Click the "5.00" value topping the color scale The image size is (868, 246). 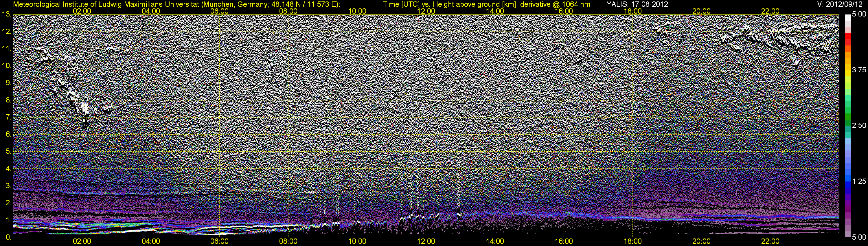[859, 14]
